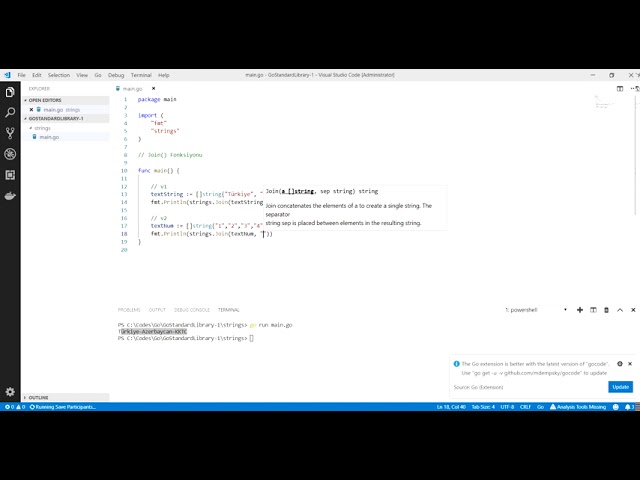This screenshot has height=480, width=640.
Task: Click in the terminal prompt input area
Action: [x=252, y=338]
